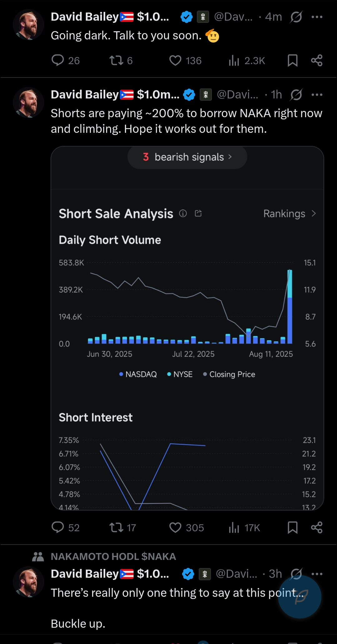Compose a new post with floating button
The image size is (337, 644).
(300, 597)
